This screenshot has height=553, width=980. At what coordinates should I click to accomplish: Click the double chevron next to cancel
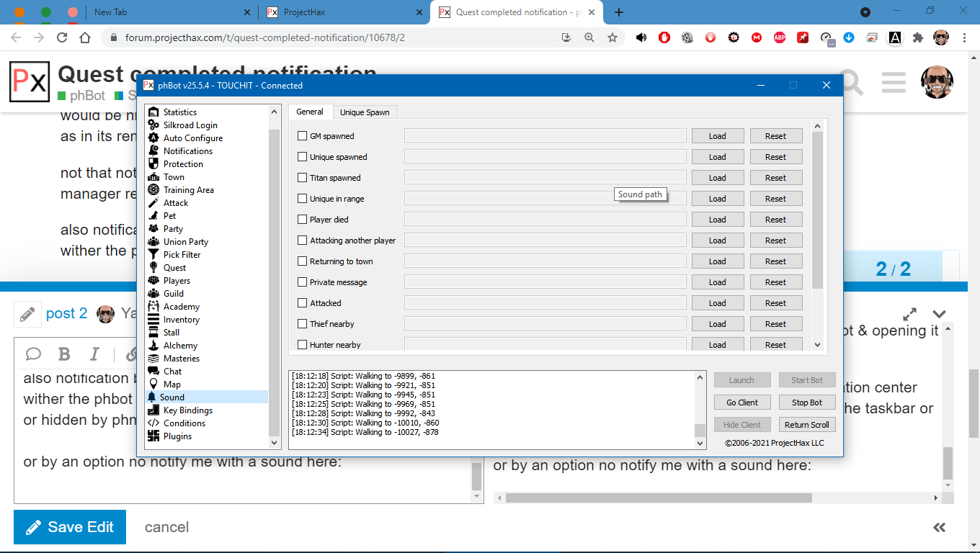[x=939, y=527]
